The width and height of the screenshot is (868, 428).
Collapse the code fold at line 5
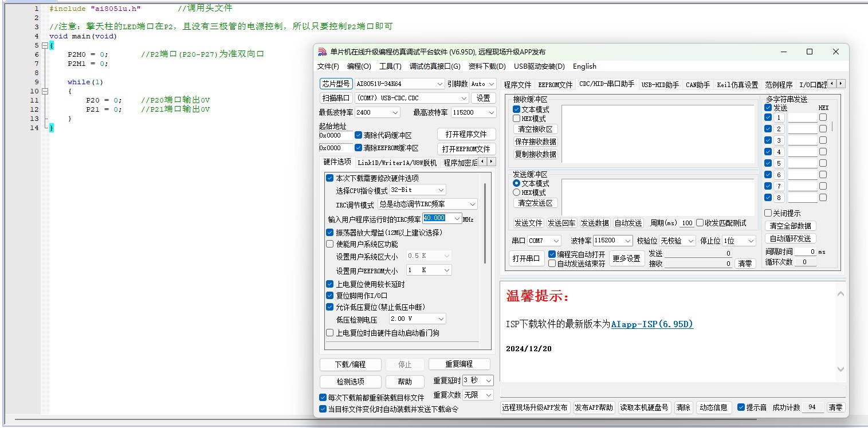45,45
